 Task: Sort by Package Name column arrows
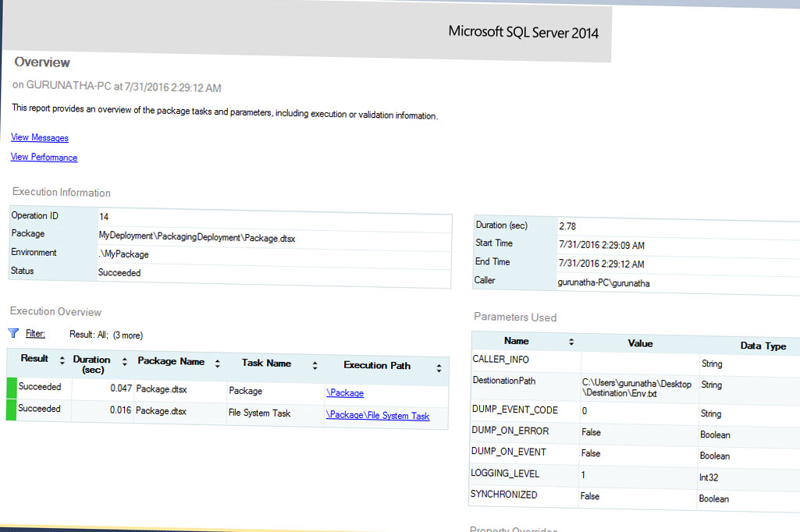click(217, 364)
